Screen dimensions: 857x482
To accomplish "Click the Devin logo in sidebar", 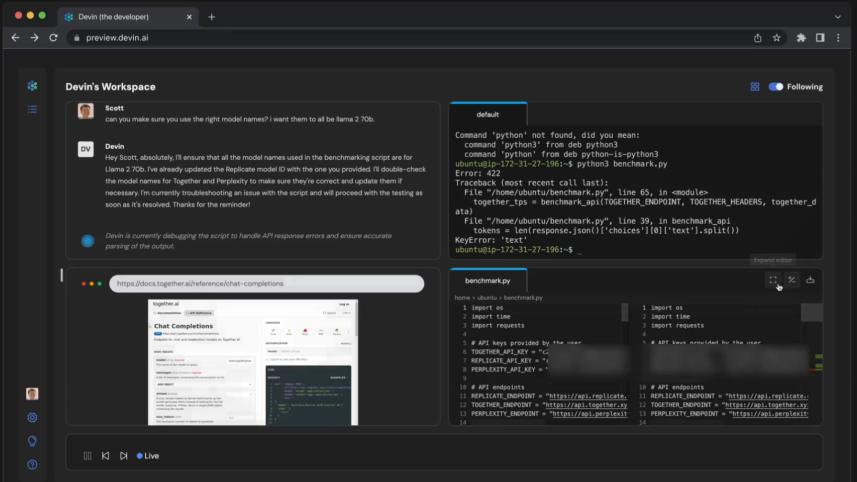I will [x=32, y=87].
